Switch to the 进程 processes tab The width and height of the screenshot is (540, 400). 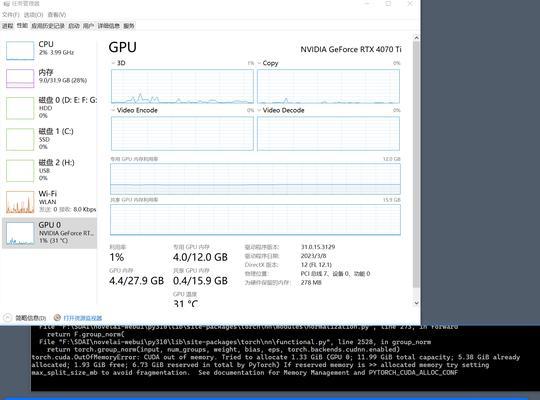8,26
